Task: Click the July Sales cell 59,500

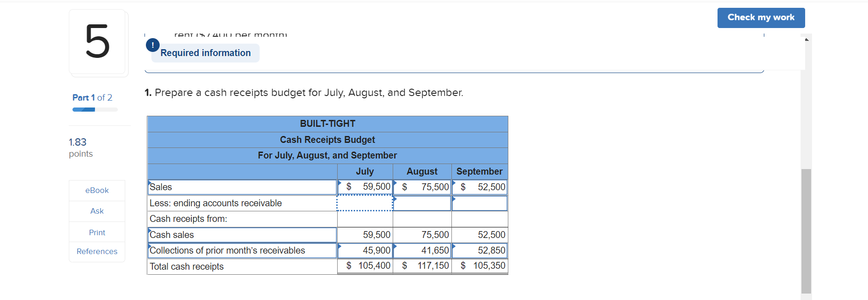Action: pos(365,187)
